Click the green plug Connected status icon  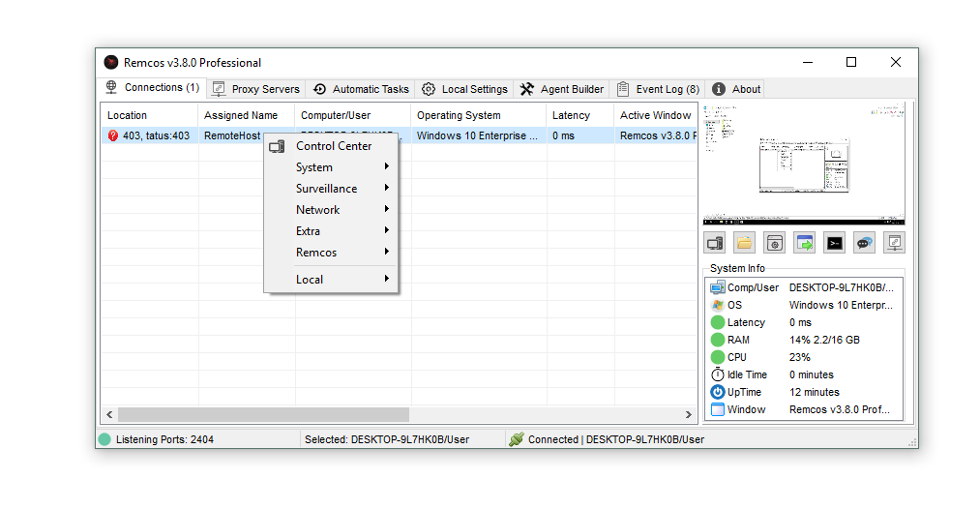[x=517, y=439]
